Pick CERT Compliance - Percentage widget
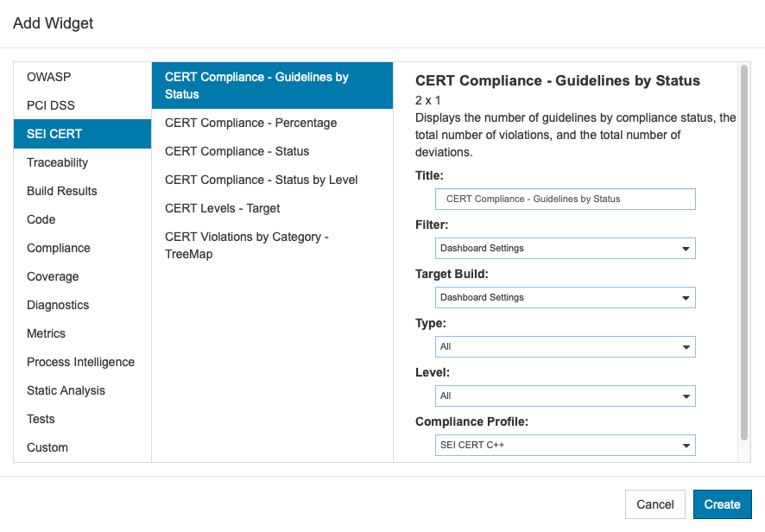 click(x=272, y=123)
